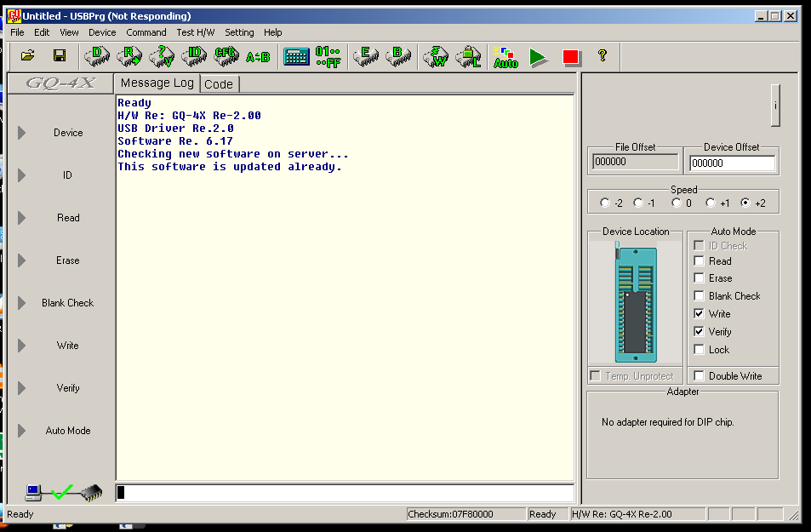The image size is (811, 532).
Task: Click the ZIF socket device location image
Action: (x=635, y=303)
